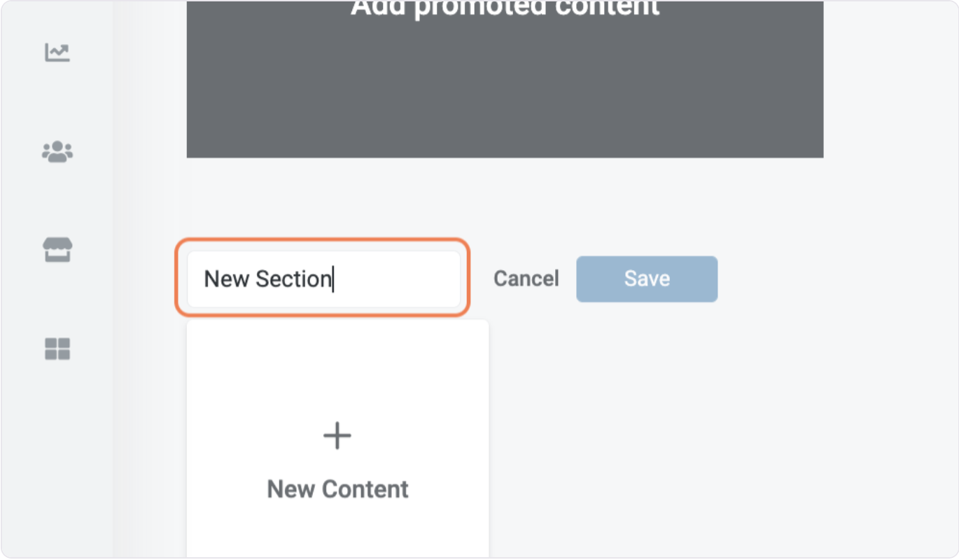This screenshot has width=959, height=560.
Task: Select the dashboard grid icon in sidebar
Action: click(x=57, y=349)
